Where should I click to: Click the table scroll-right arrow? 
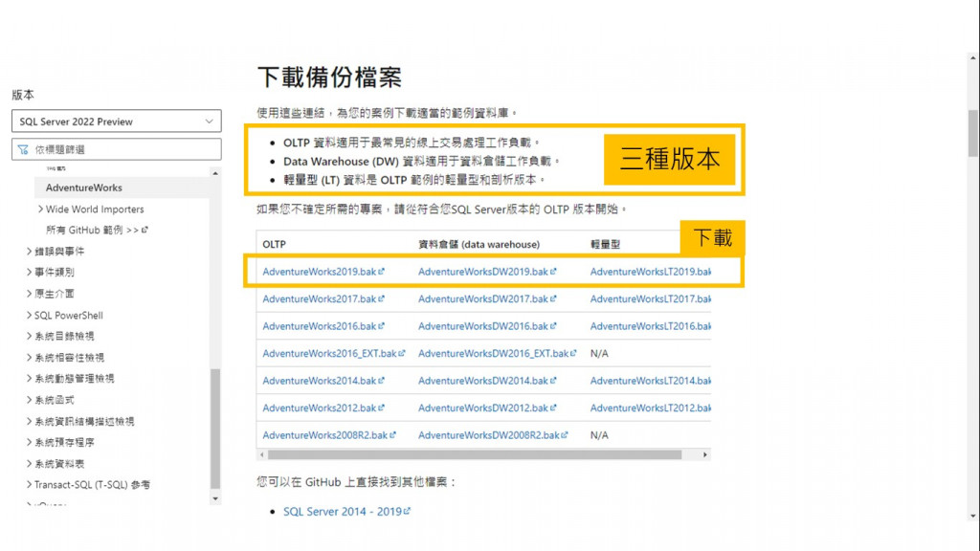[705, 454]
